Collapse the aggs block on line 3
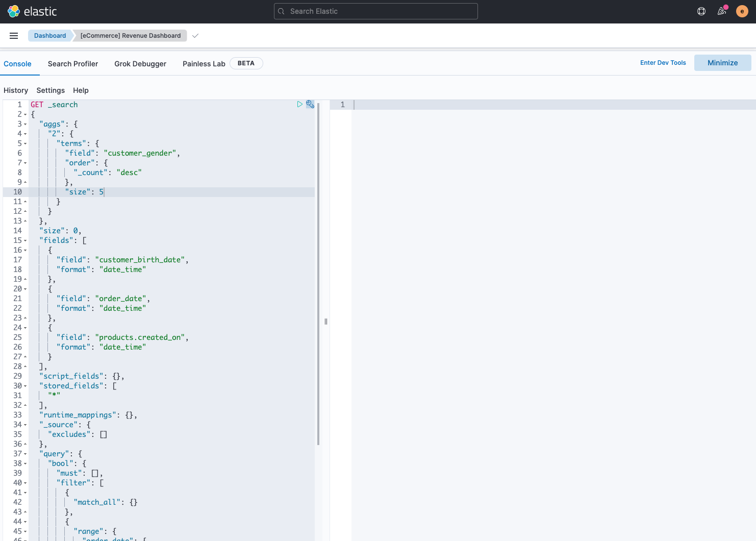Image resolution: width=756 pixels, height=541 pixels. 25,124
